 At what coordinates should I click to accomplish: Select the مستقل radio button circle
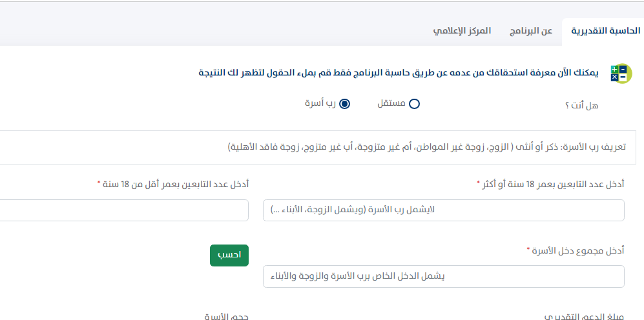(x=414, y=104)
